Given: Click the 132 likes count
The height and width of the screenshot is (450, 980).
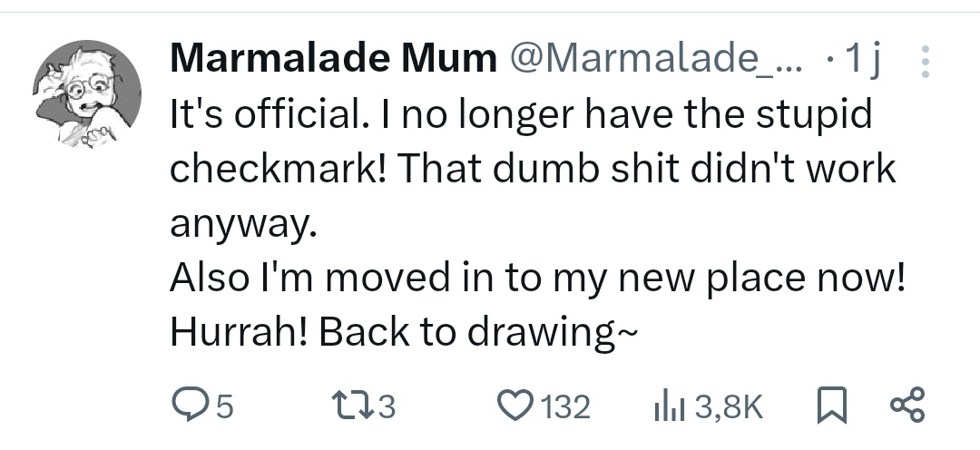Looking at the screenshot, I should coord(565,407).
